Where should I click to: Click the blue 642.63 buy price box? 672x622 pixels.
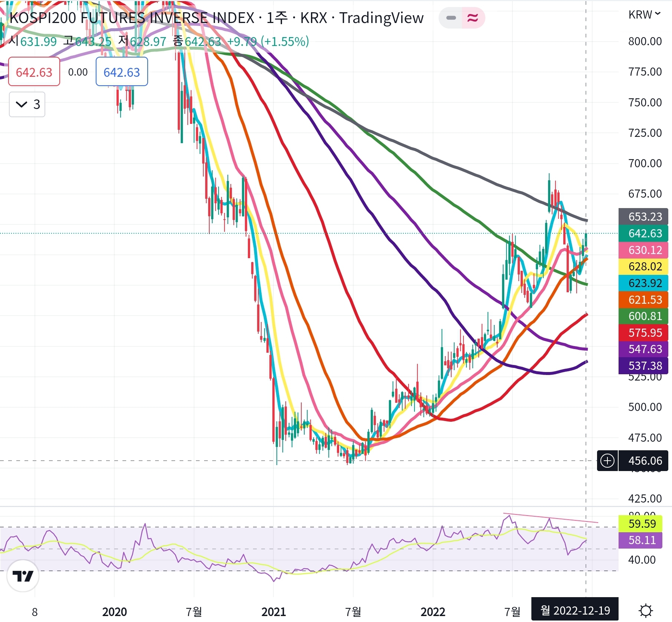122,72
